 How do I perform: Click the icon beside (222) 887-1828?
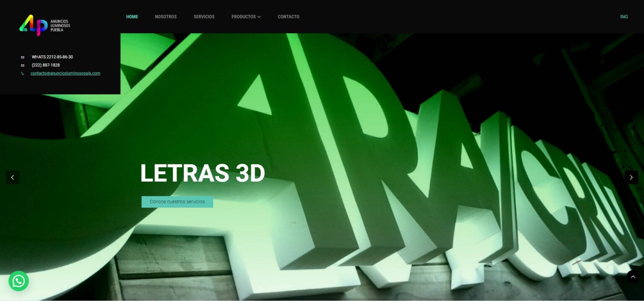click(23, 65)
